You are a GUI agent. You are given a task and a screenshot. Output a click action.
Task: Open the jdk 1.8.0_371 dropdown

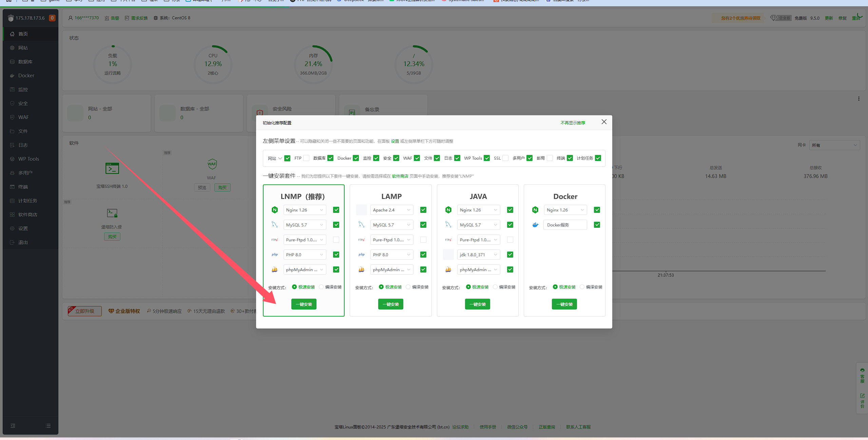(x=478, y=255)
